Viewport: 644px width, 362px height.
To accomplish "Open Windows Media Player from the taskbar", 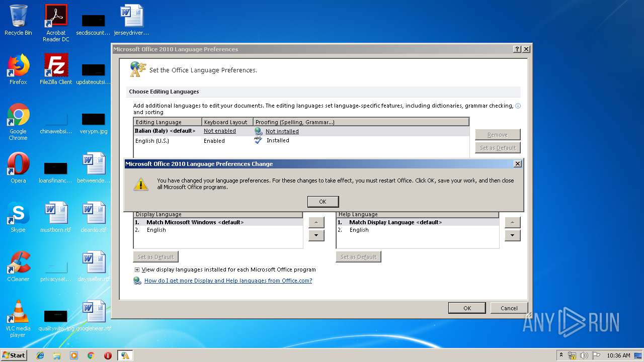I will tap(74, 355).
